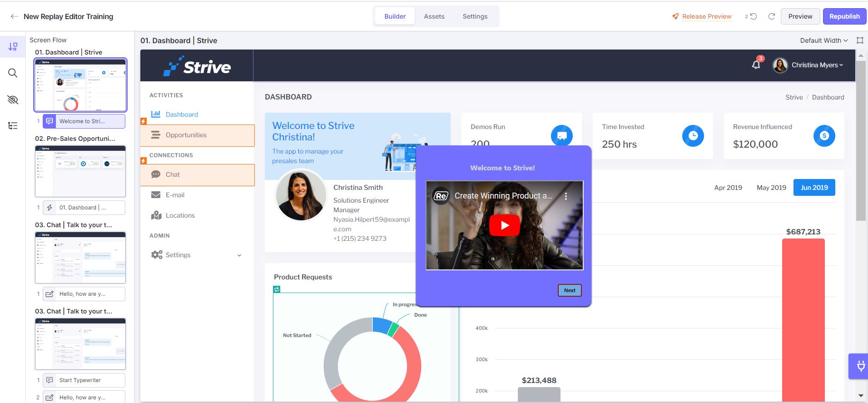Click the +1 (215) 234 9273 phone text
The width and height of the screenshot is (868, 403).
360,239
